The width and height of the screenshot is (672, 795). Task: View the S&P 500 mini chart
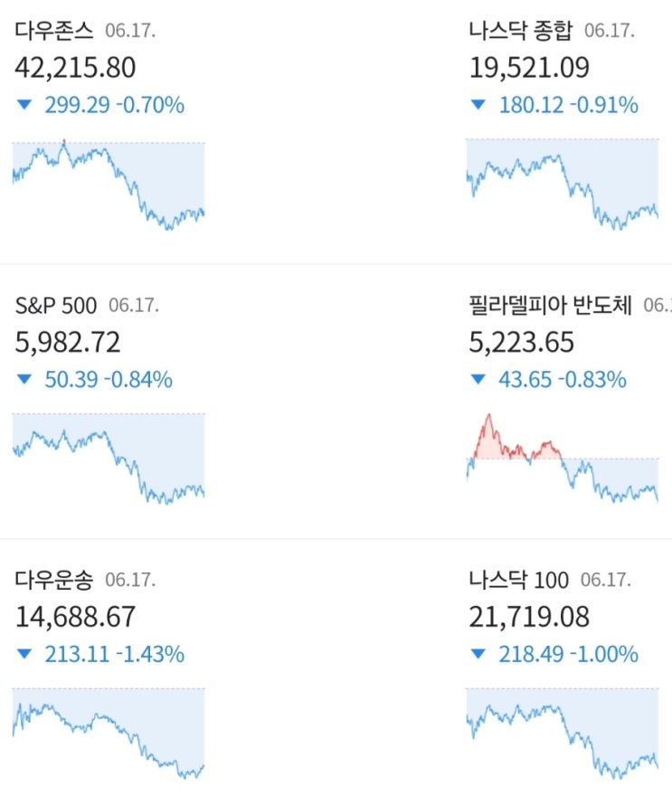pyautogui.click(x=109, y=459)
